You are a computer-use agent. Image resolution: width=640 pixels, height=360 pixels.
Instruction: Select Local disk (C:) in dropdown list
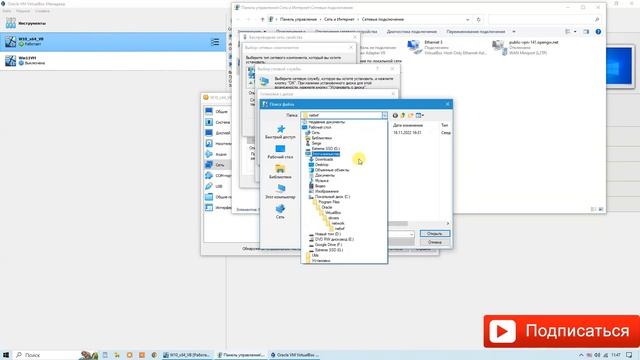(x=332, y=197)
